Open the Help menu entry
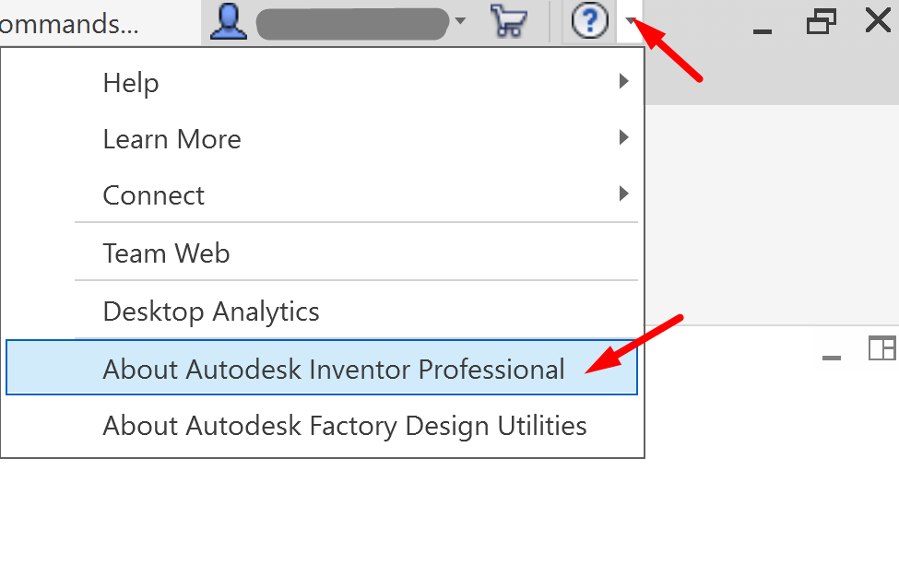899x588 pixels. [x=131, y=83]
